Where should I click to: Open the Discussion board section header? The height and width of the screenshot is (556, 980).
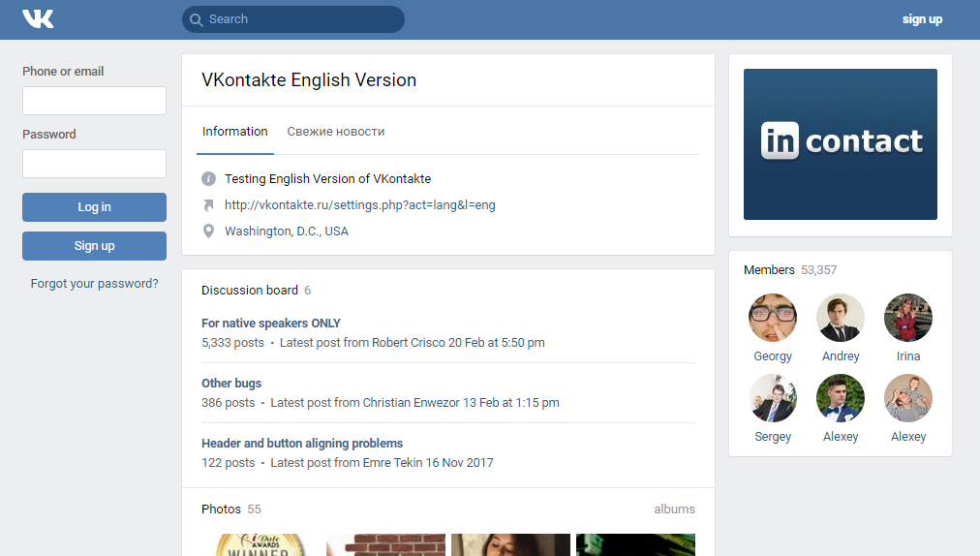250,291
